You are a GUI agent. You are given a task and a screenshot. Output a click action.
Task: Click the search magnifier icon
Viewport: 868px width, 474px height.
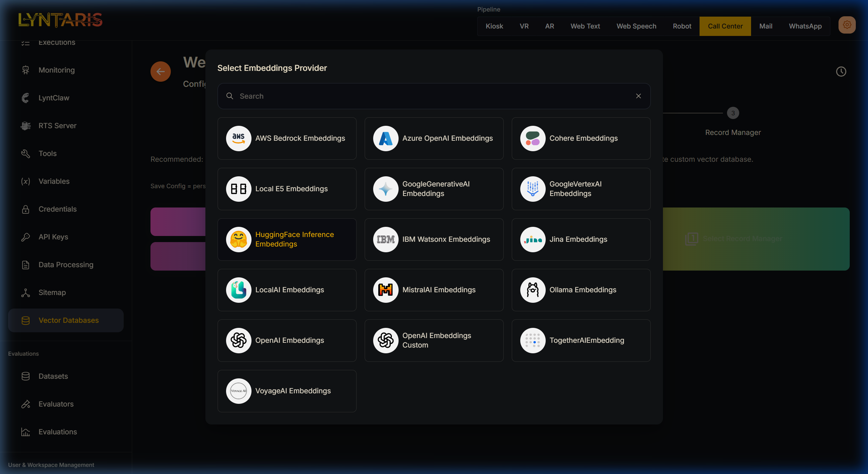coord(230,96)
